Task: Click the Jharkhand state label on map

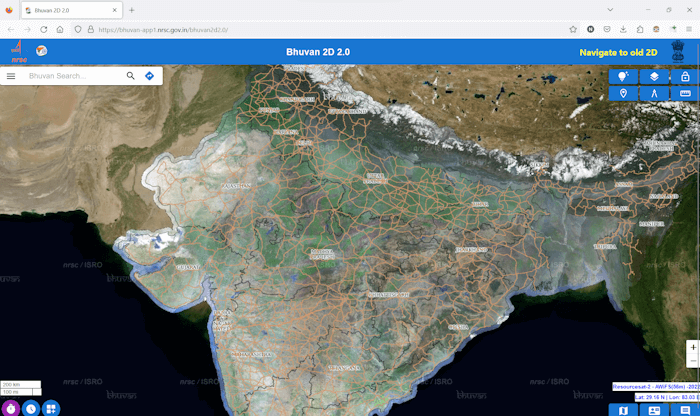Action: point(471,250)
